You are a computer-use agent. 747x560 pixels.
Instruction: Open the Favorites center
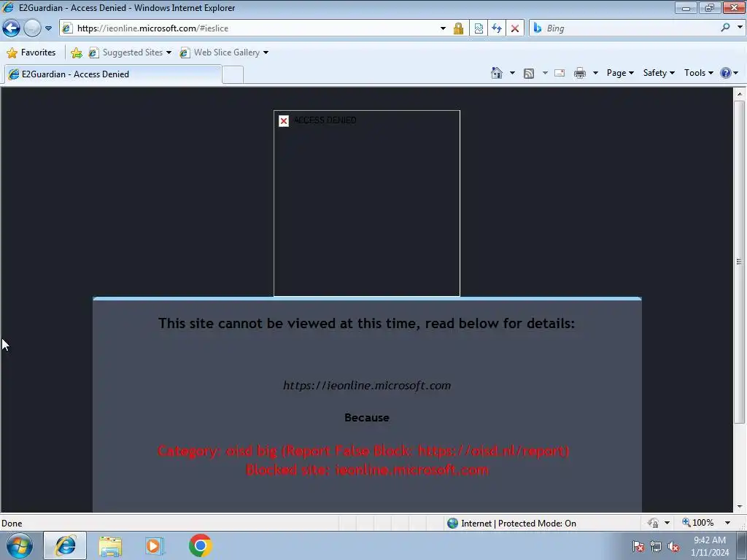tap(31, 52)
